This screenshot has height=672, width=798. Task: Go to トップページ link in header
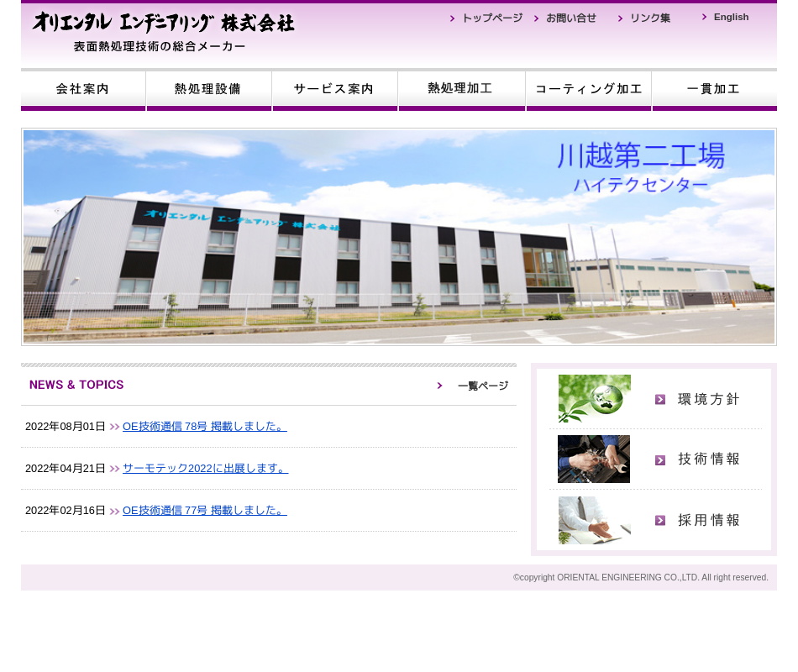[491, 18]
